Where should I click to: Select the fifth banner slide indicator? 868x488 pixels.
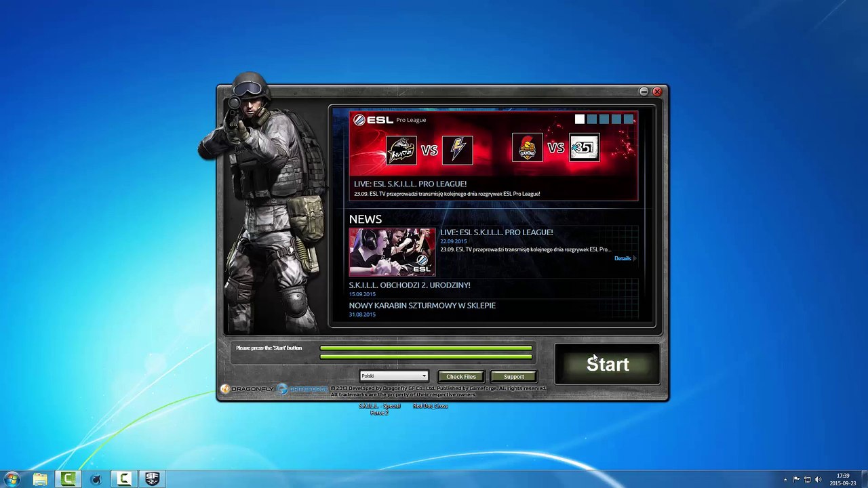629,119
